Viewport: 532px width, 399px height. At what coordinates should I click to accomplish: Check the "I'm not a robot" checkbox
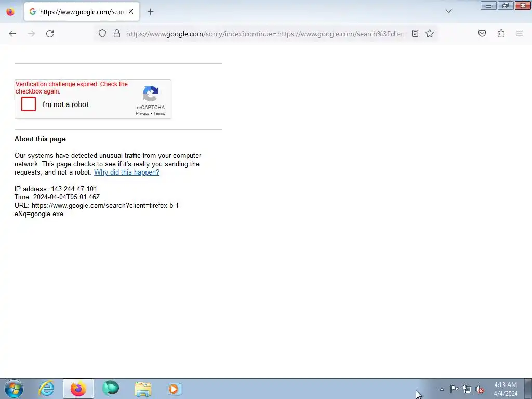[29, 104]
